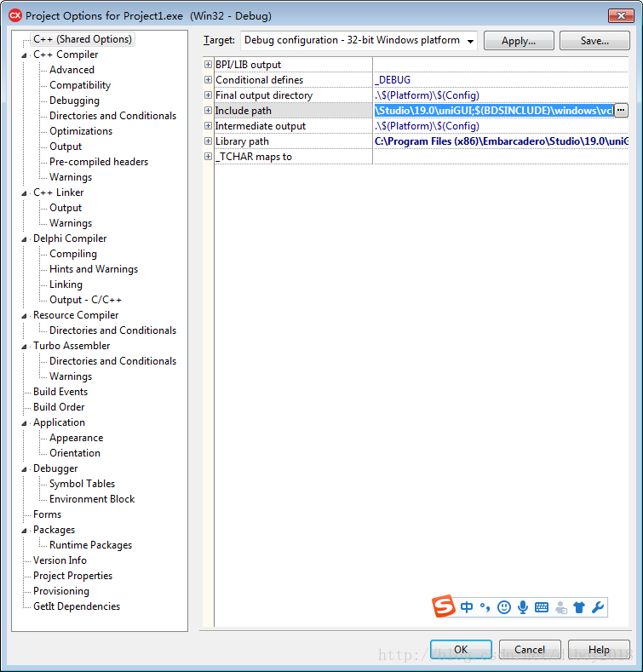Collapse the Turbo Assembler tree node
The height and width of the screenshot is (672, 643).
[x=24, y=347]
